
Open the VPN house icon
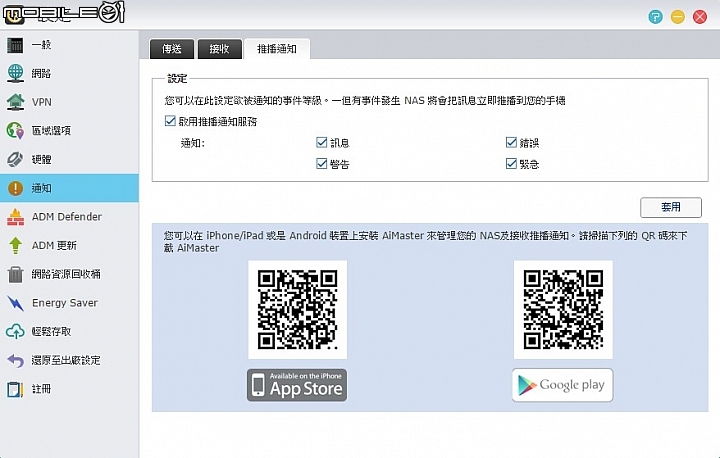(15, 102)
